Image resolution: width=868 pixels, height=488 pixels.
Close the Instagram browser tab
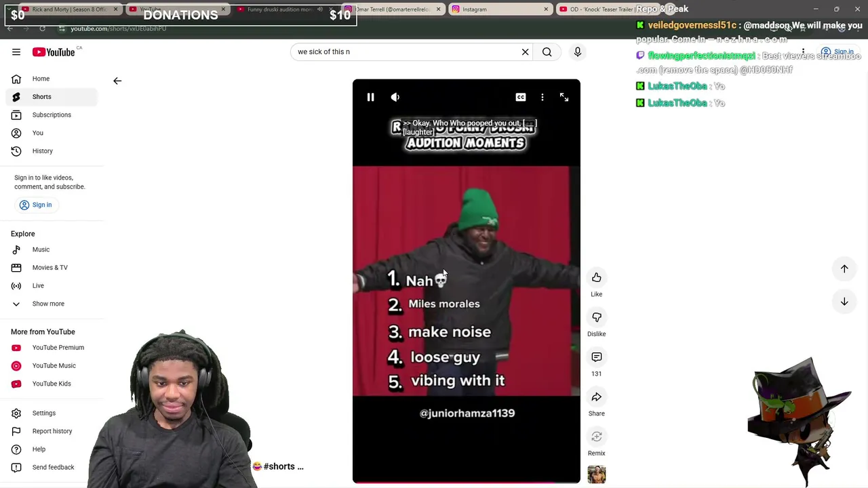point(546,9)
